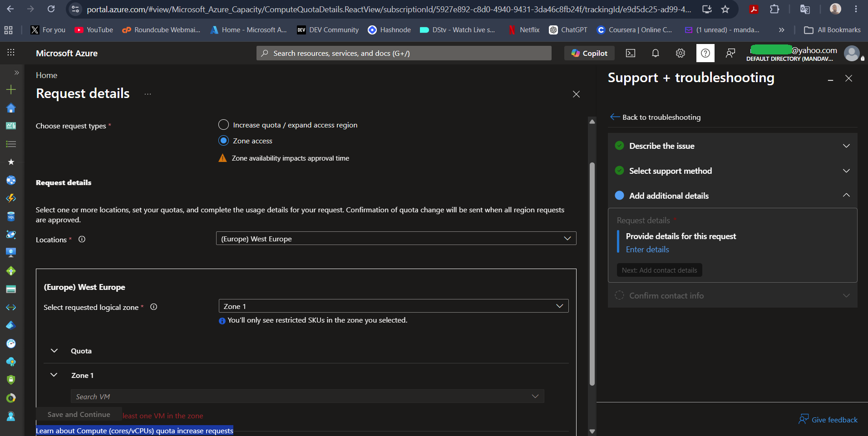Open browser Extensions puzzle icon
The image size is (868, 436).
tap(775, 9)
